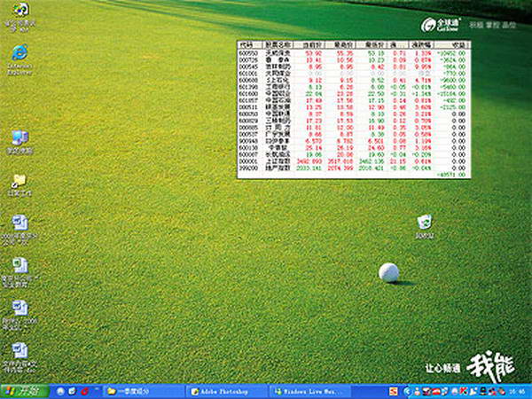The image size is (532, 399).
Task: Open the folder shortcut desktop icon
Action: click(19, 184)
